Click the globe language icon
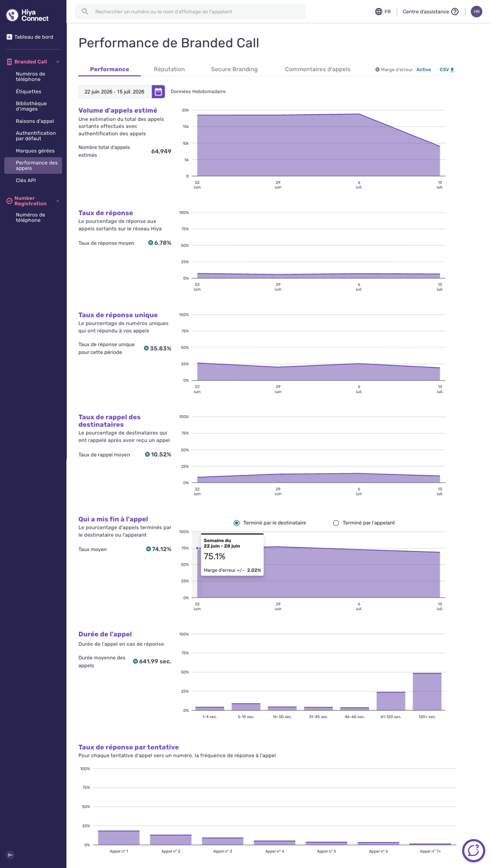 (x=378, y=12)
